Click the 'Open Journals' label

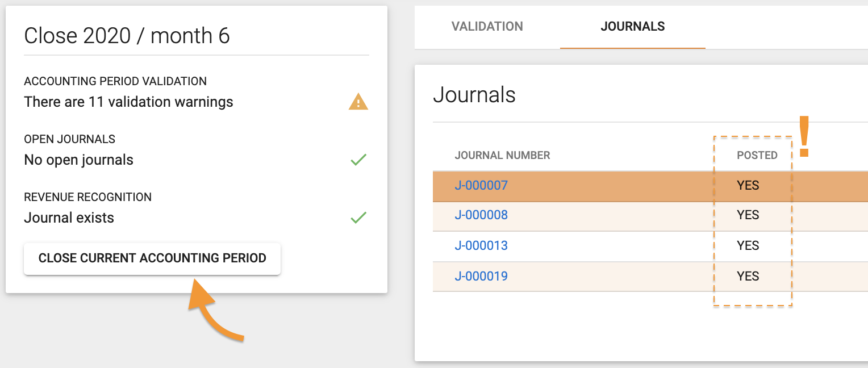point(69,139)
